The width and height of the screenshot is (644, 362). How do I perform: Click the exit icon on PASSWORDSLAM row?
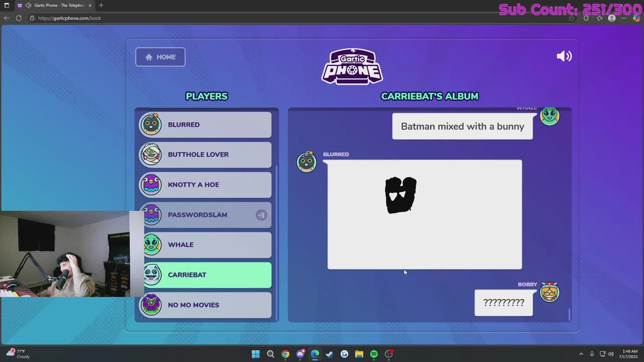261,215
